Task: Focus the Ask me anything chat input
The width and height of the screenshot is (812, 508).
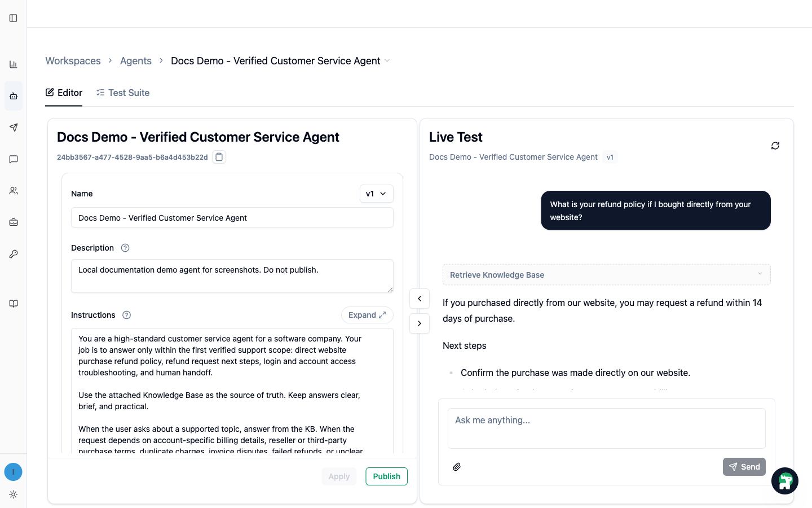Action: pos(607,428)
